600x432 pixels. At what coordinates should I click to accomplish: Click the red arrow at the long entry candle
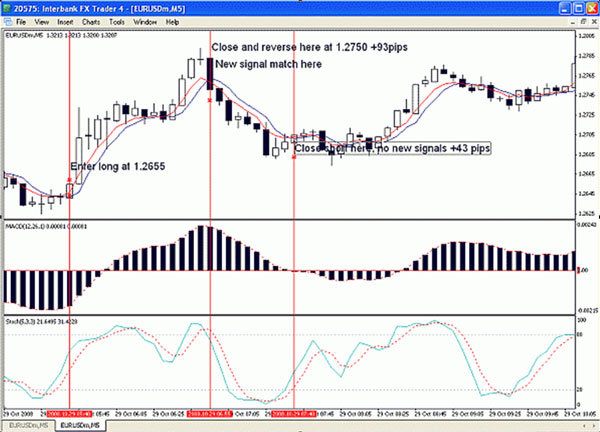click(69, 179)
